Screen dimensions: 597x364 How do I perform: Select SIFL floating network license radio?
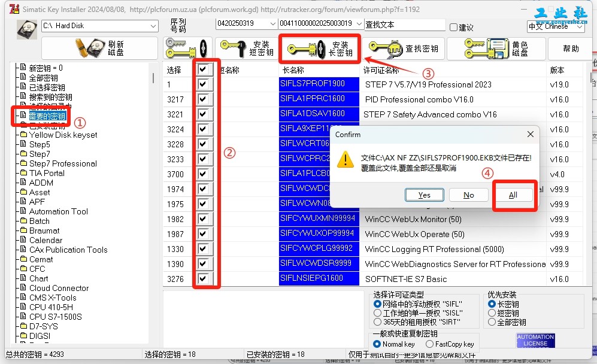tap(377, 304)
